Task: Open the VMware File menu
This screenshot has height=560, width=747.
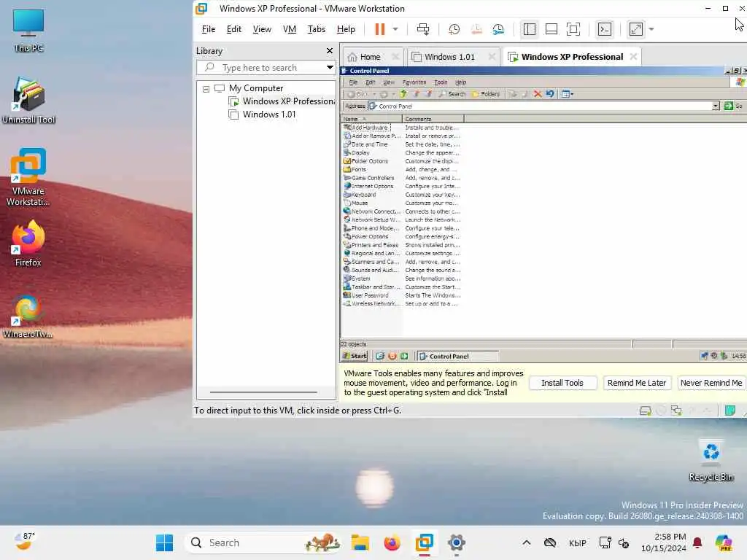Action: (x=208, y=29)
